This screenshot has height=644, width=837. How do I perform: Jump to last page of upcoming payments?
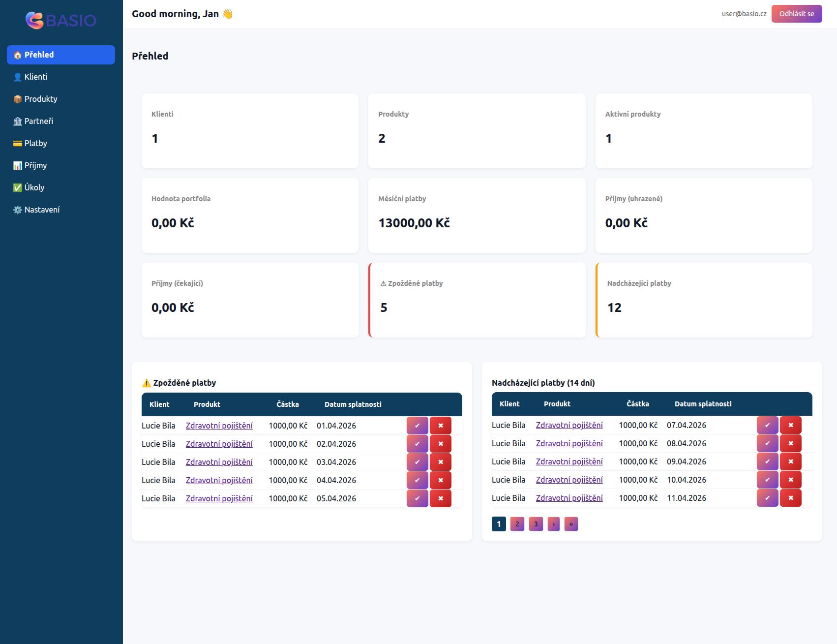(x=571, y=524)
